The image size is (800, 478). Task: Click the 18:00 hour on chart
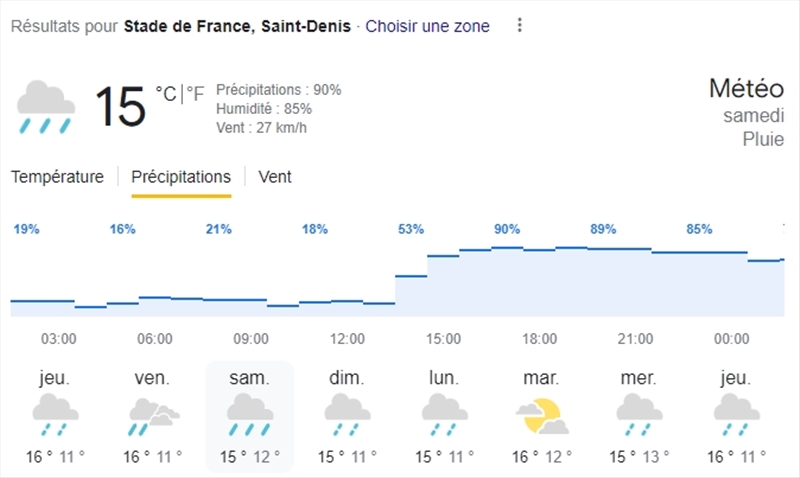click(x=539, y=339)
